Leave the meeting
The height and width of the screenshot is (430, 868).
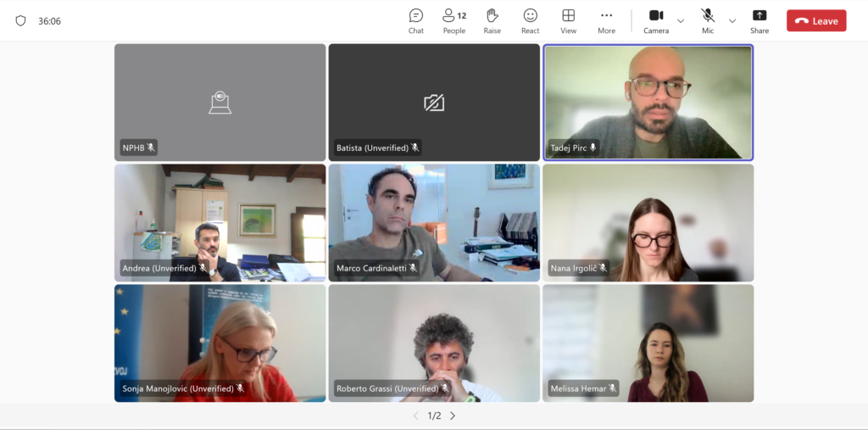816,21
